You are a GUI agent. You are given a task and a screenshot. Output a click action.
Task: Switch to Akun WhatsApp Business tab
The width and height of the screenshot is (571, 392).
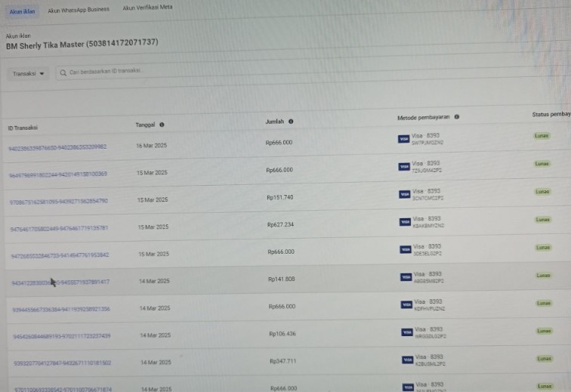point(79,10)
